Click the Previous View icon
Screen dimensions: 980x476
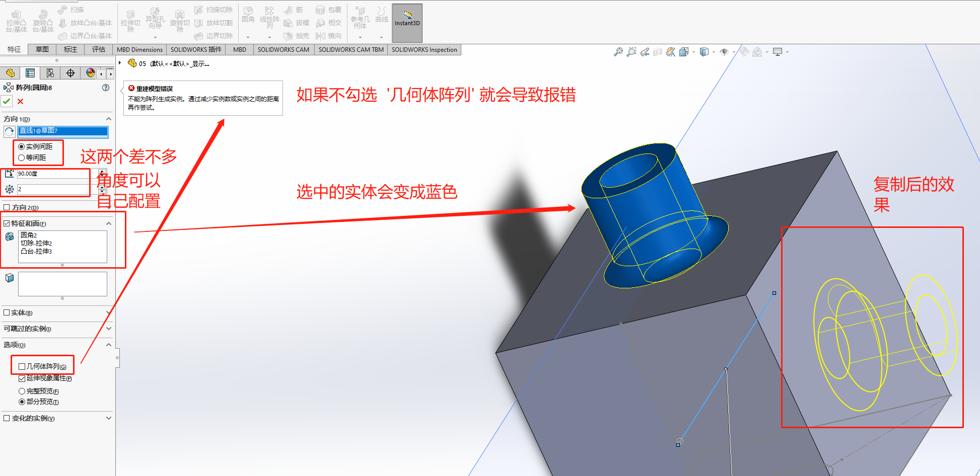coord(645,52)
